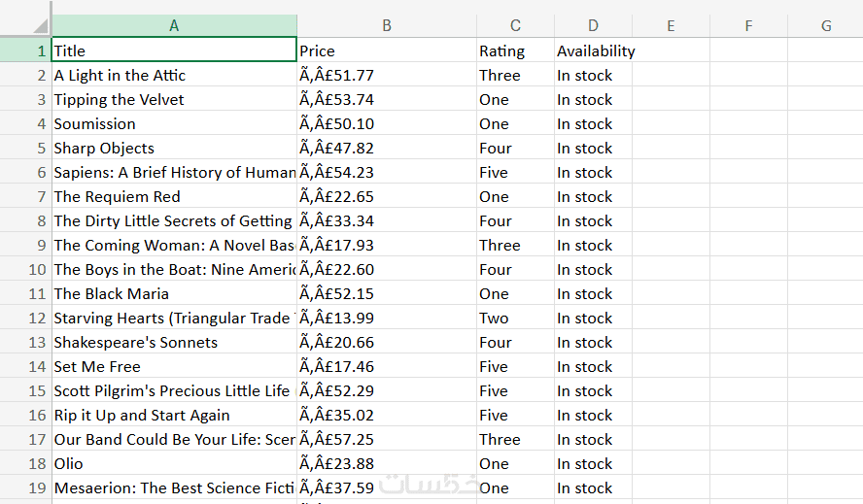Select the 'A Light in the Attic' cell
Screen dimensions: 863x504
(174, 75)
